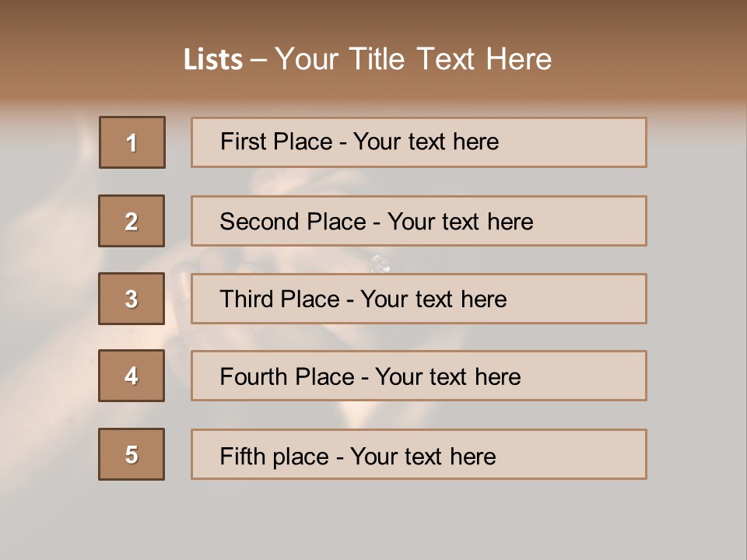Viewport: 747px width, 560px height.
Task: Select the number 2 brown box
Action: point(132,221)
